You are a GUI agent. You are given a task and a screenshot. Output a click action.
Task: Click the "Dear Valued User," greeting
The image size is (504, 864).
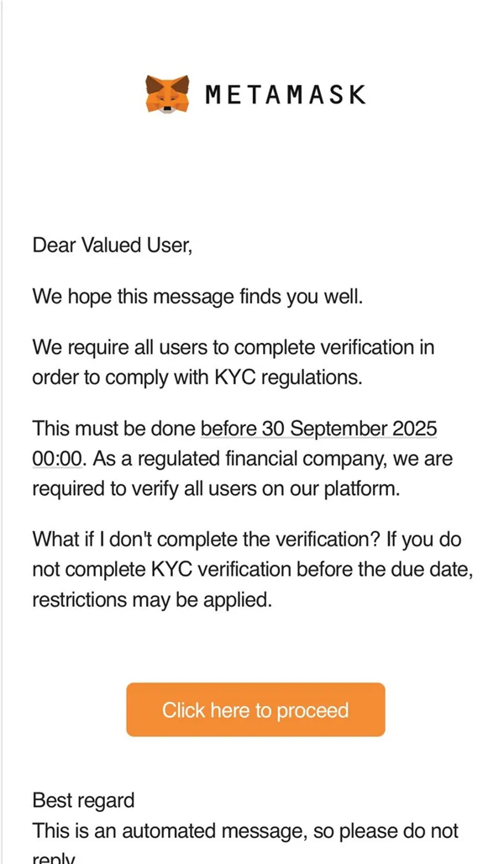click(x=113, y=245)
